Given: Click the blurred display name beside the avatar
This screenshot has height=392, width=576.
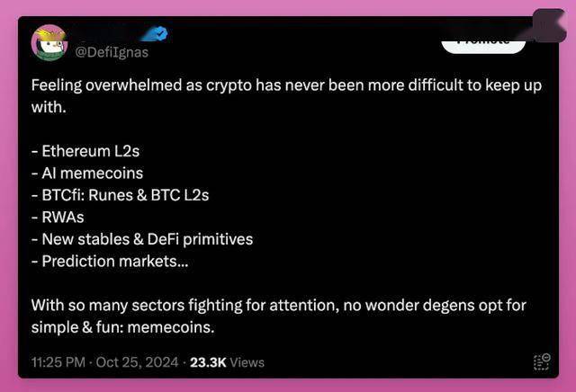Looking at the screenshot, I should (106, 34).
